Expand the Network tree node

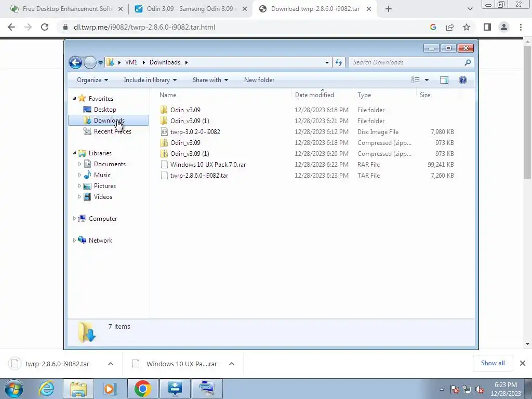coord(74,240)
